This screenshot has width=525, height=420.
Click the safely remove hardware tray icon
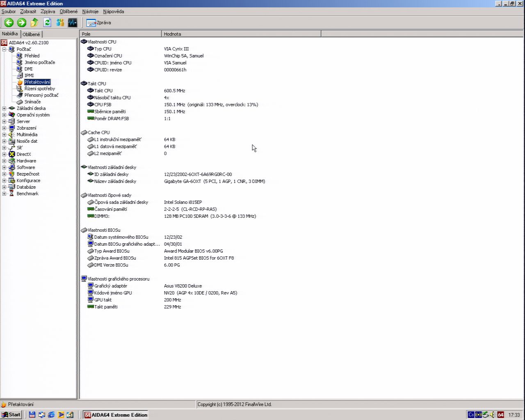[486, 415]
